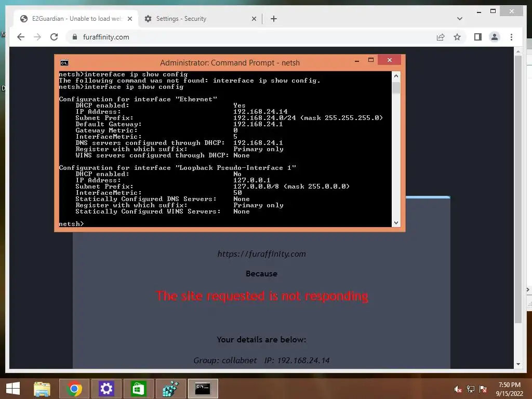Minimize the Command Prompt window
Image resolution: width=532 pixels, height=399 pixels.
click(x=356, y=61)
